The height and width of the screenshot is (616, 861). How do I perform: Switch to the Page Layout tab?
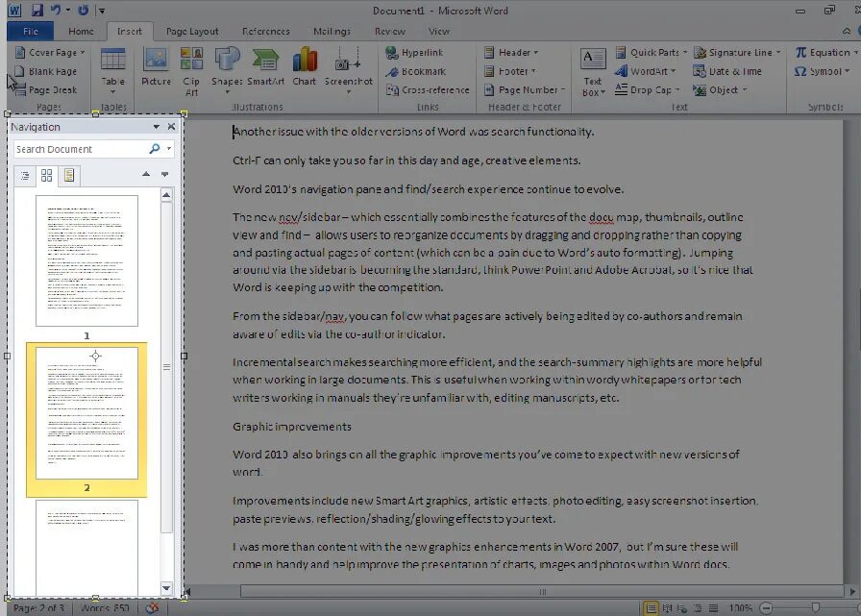coord(191,32)
